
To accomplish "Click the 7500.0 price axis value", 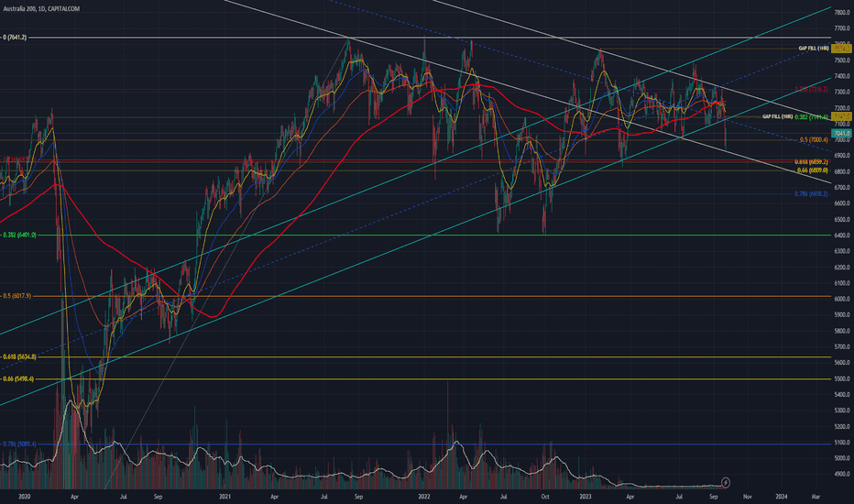I will coord(842,60).
